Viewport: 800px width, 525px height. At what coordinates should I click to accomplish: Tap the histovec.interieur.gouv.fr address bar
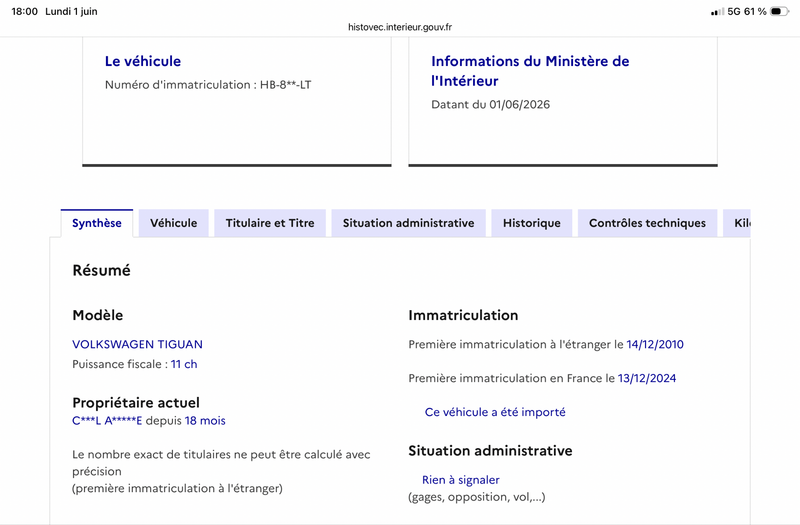point(400,27)
